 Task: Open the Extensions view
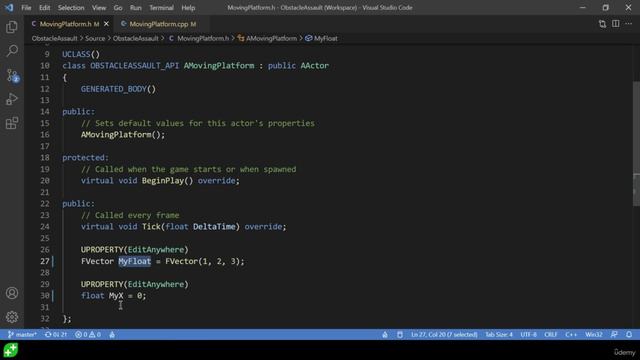click(12, 123)
